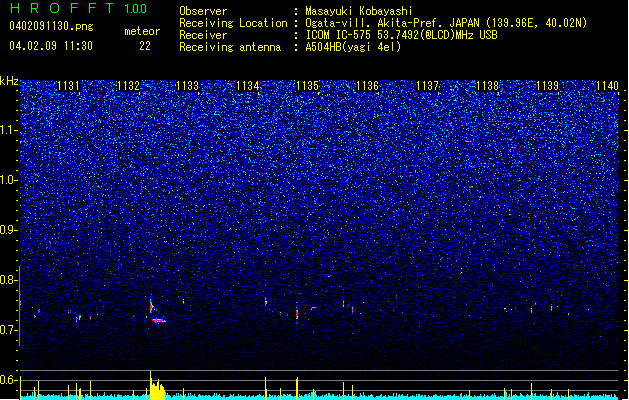Select the file name 0402091130.png
The image size is (629, 400).
[51, 26]
